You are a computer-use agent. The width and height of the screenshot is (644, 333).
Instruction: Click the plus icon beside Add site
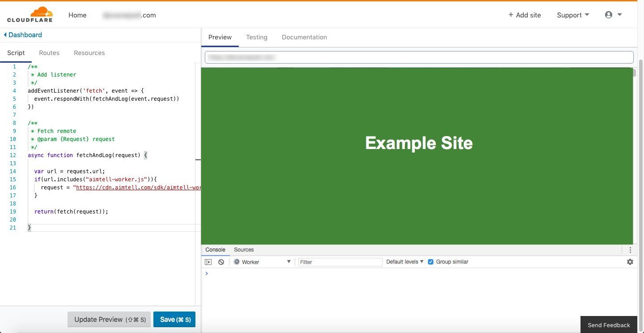point(511,15)
